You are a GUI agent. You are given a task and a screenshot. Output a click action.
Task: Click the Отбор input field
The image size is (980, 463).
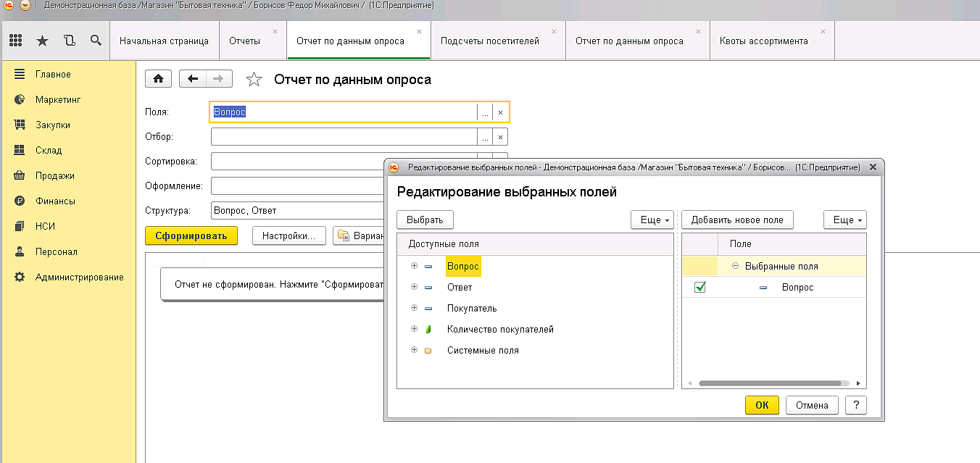[344, 136]
